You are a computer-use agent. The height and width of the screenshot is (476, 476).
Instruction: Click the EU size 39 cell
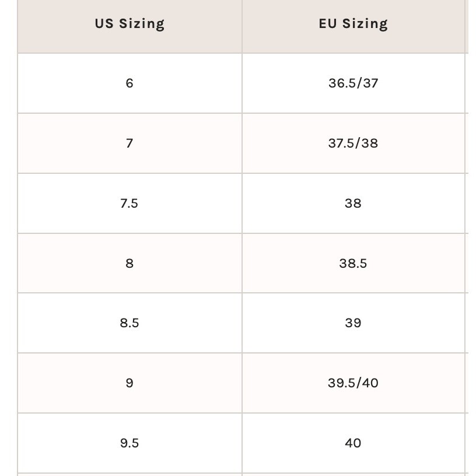coord(353,323)
